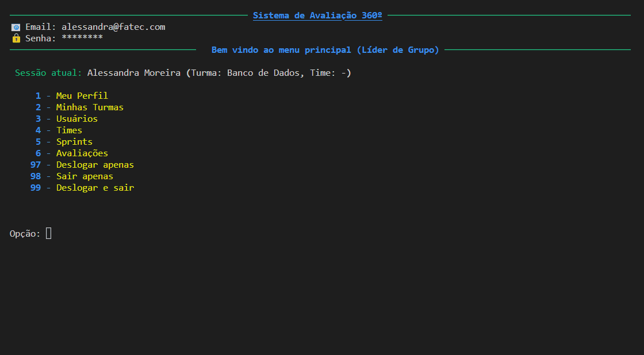Click the option number 97

click(36, 165)
